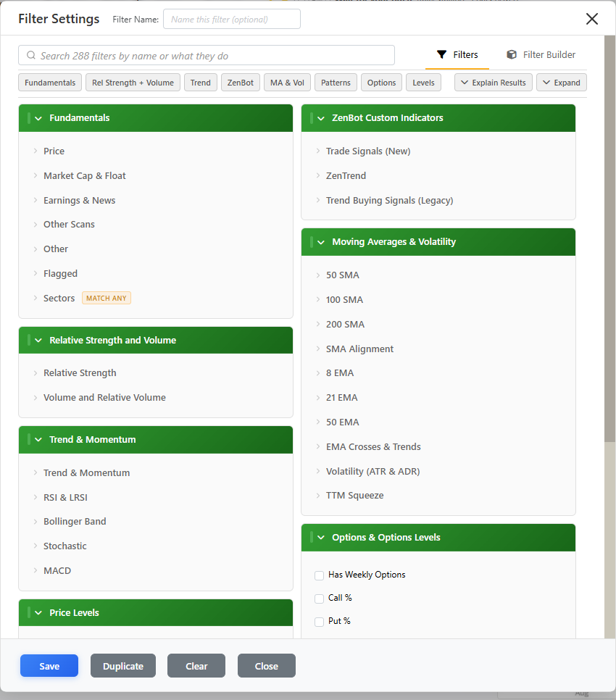This screenshot has height=700, width=616.
Task: Expand Trend Buying Signals (Legacy) row
Action: click(x=438, y=200)
